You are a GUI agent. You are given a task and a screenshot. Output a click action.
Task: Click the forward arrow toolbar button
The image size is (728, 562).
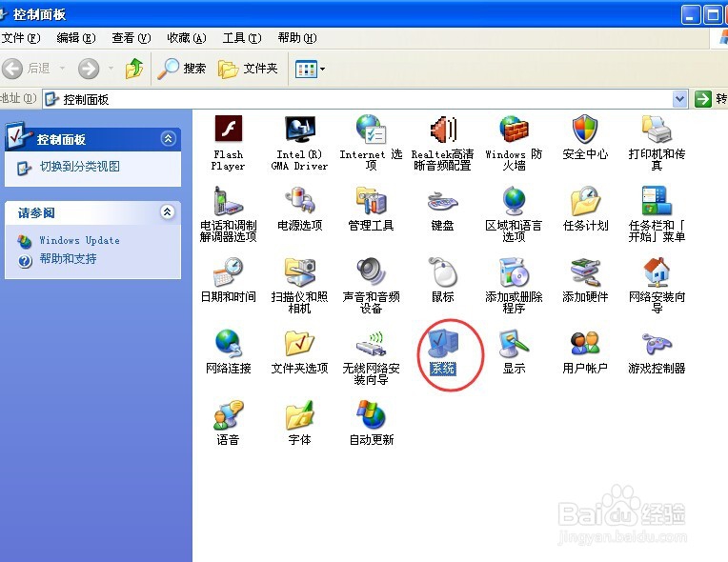(89, 69)
